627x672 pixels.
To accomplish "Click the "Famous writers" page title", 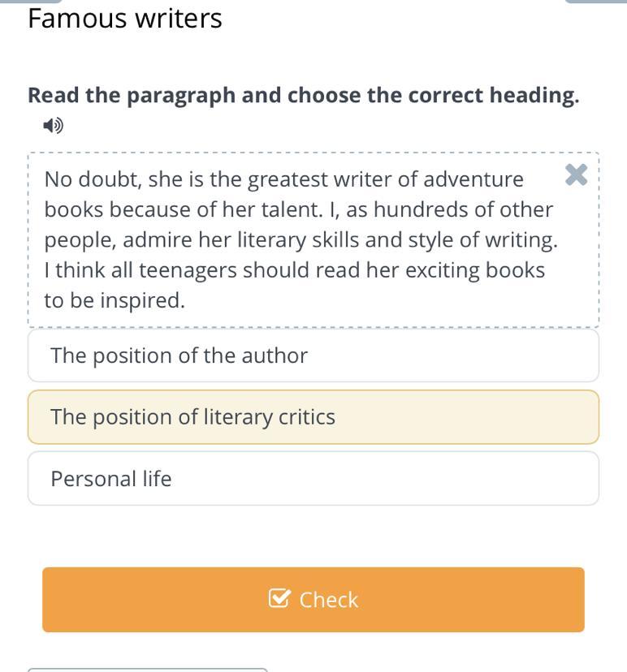I will click(125, 19).
